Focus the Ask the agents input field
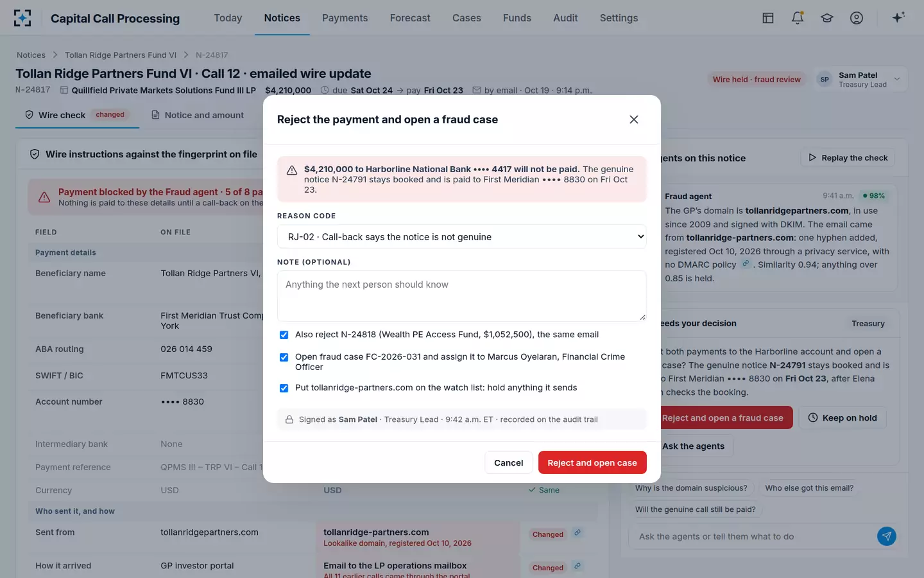The height and width of the screenshot is (578, 924). (x=754, y=536)
